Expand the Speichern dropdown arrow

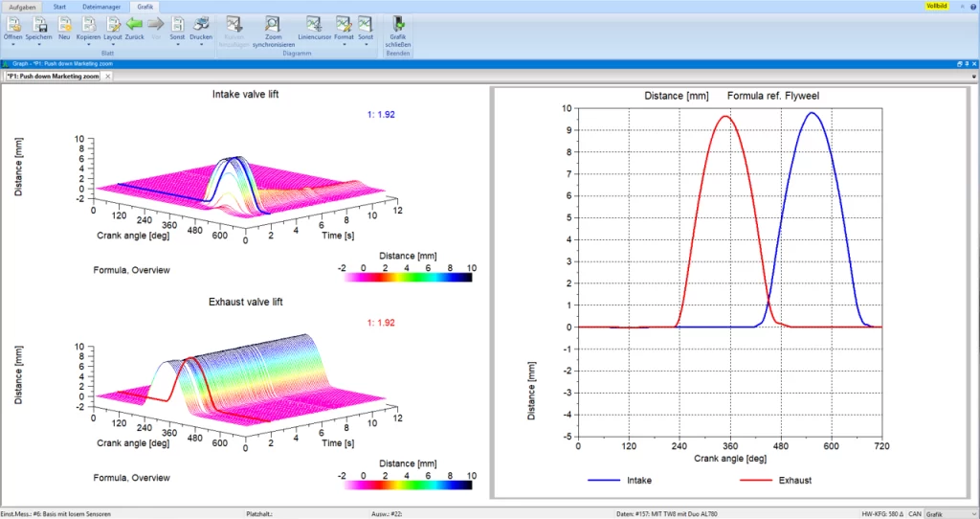[x=39, y=44]
